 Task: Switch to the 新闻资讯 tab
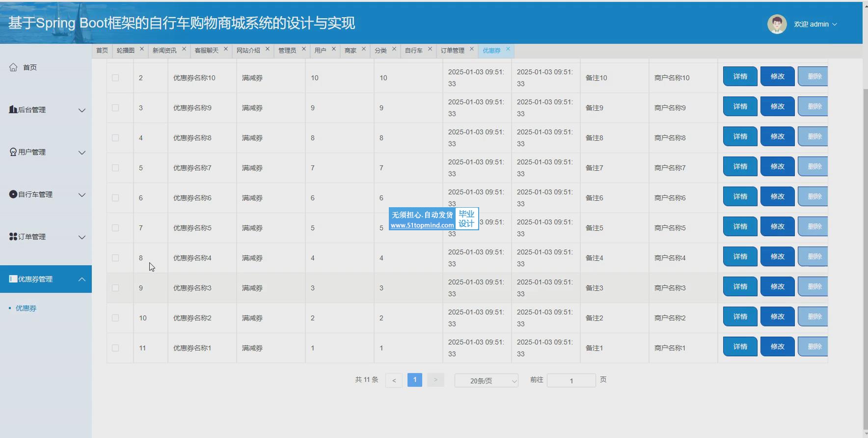pyautogui.click(x=164, y=51)
